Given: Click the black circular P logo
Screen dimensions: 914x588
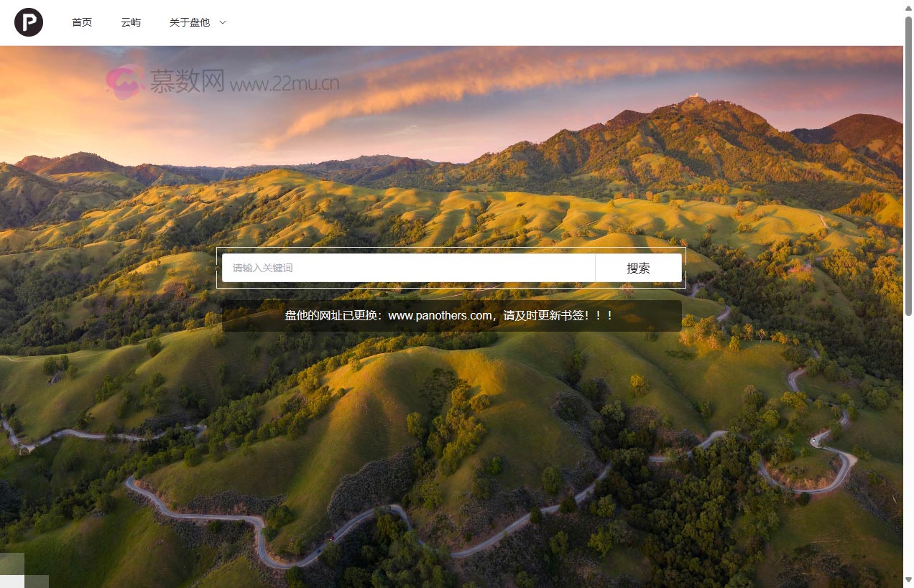Looking at the screenshot, I should (29, 22).
